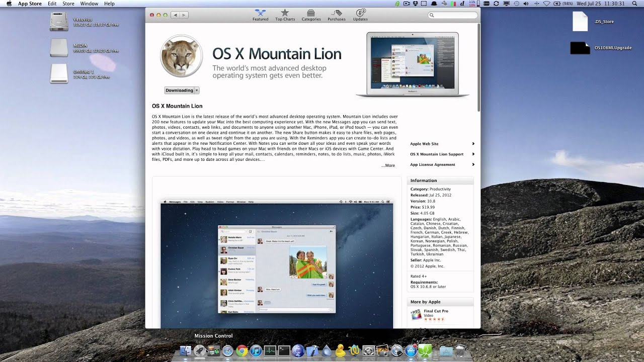Viewport: 644px width, 362px height.
Task: Open the Help menu
Action: 109,4
